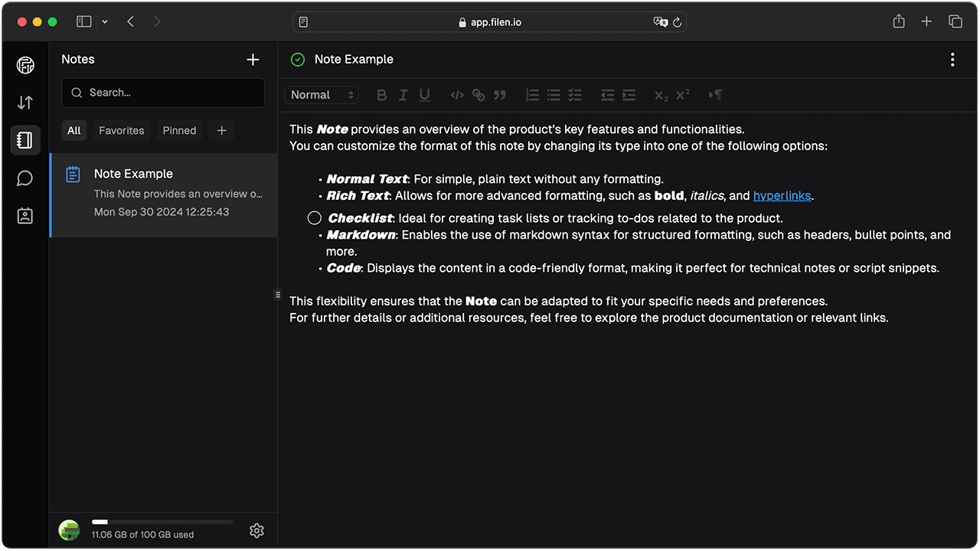Create an ordered list
980x551 pixels.
532,95
